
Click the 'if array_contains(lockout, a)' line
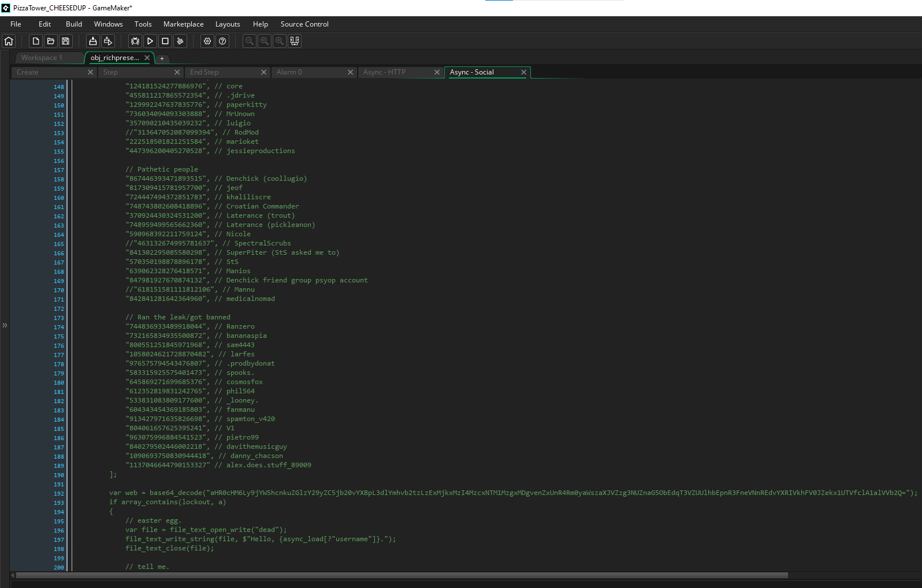[168, 502]
